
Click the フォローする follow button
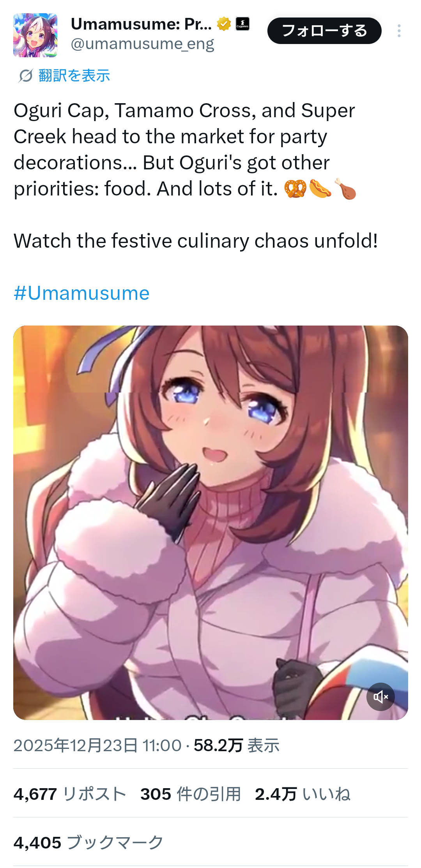(324, 31)
